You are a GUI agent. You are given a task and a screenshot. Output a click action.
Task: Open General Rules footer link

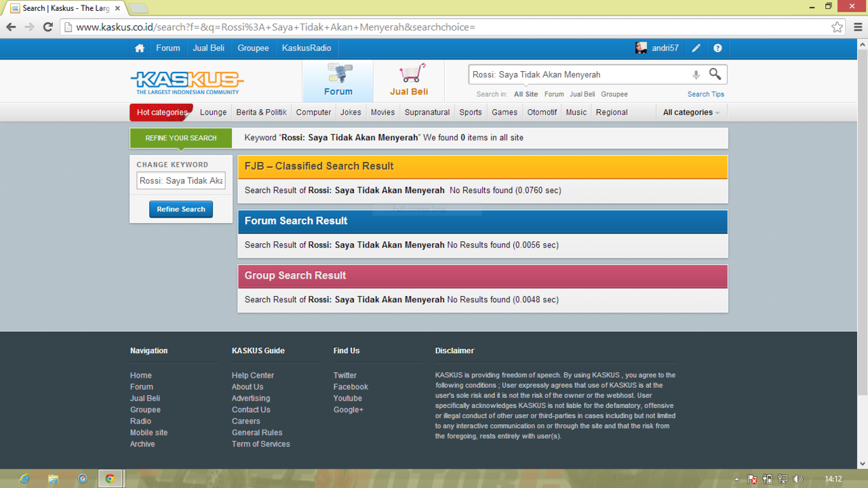click(257, 433)
